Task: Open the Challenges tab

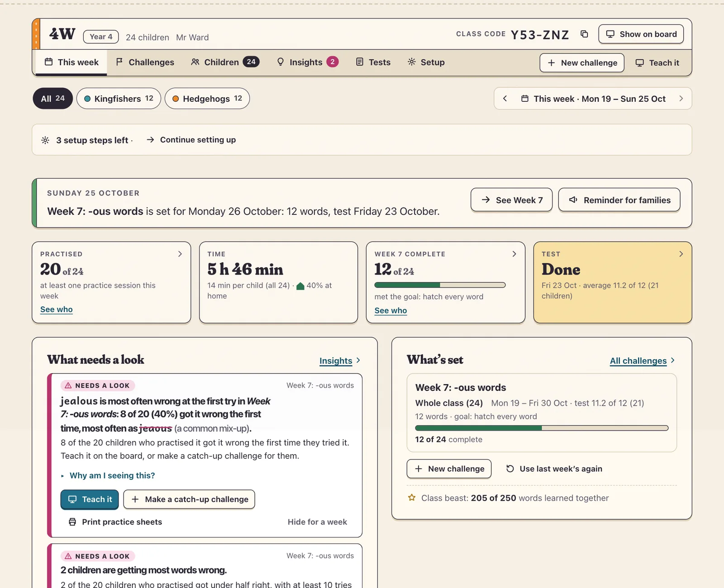Action: (x=145, y=62)
